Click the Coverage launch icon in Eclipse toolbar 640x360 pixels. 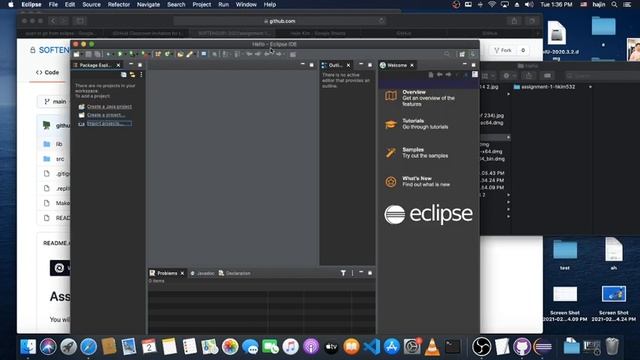(132, 54)
